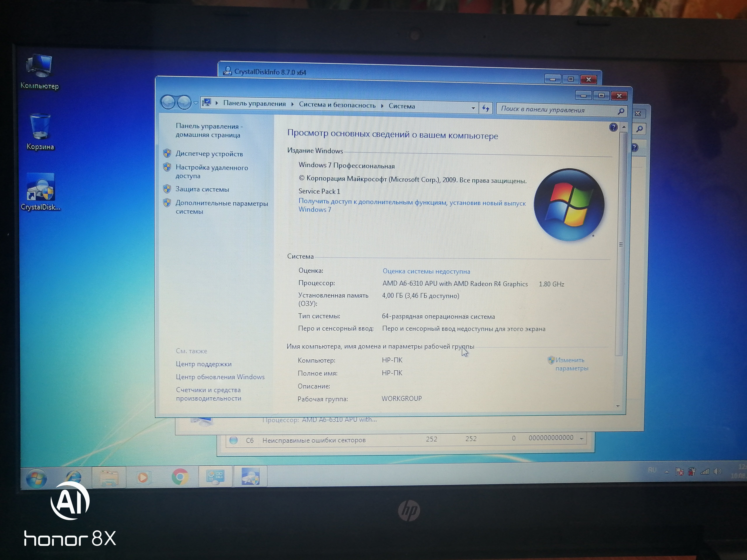The width and height of the screenshot is (747, 560).
Task: Click Оценка системы недоступна link
Action: point(426,271)
